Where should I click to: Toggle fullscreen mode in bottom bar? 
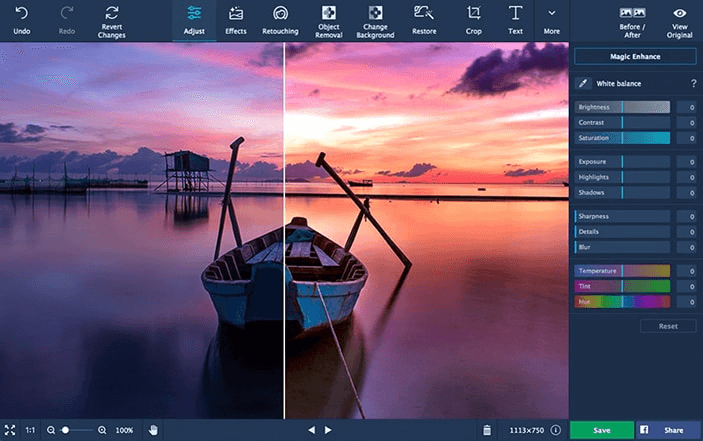click(9, 430)
